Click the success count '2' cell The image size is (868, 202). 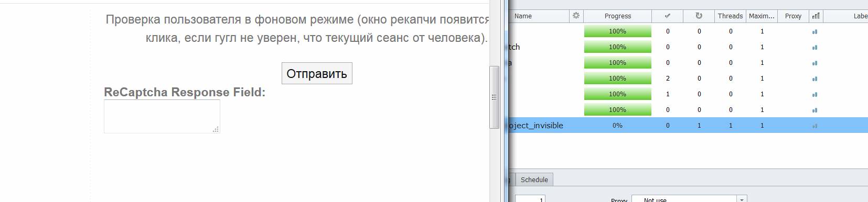(x=668, y=78)
